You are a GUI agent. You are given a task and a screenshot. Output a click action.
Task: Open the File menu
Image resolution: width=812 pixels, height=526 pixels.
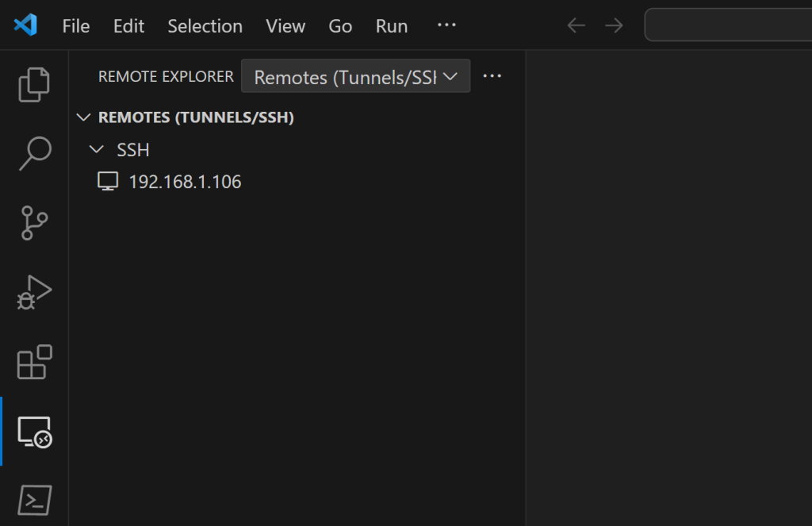click(75, 25)
